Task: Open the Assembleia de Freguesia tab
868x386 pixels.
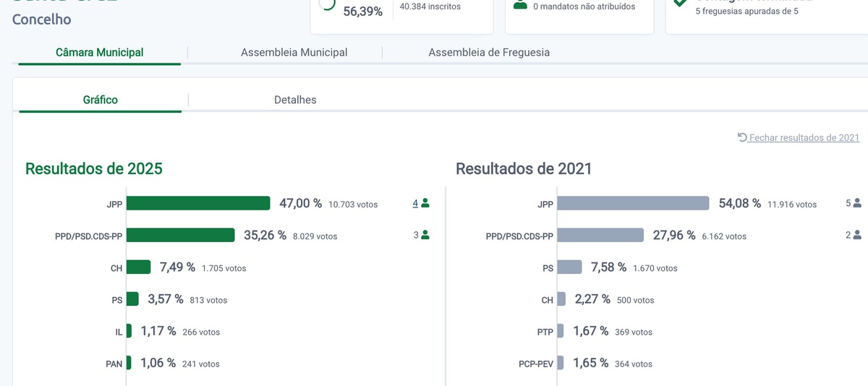Action: tap(489, 52)
